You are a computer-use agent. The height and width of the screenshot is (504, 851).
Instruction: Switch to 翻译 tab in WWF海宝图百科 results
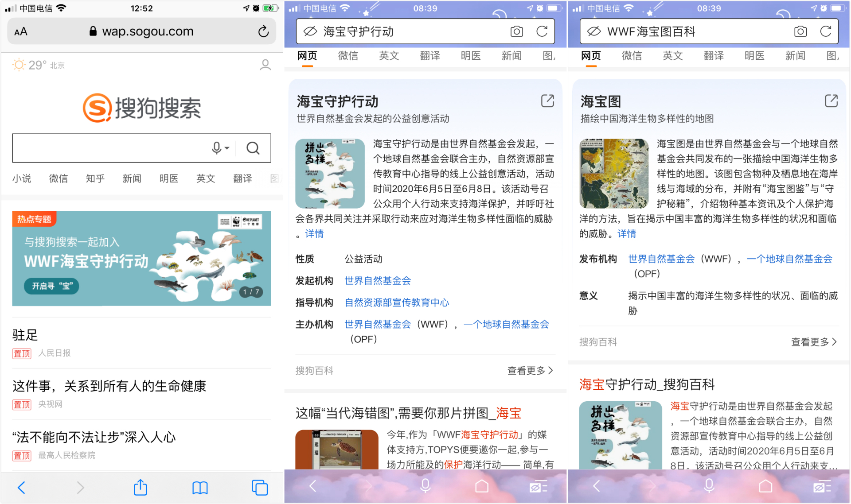coord(714,56)
